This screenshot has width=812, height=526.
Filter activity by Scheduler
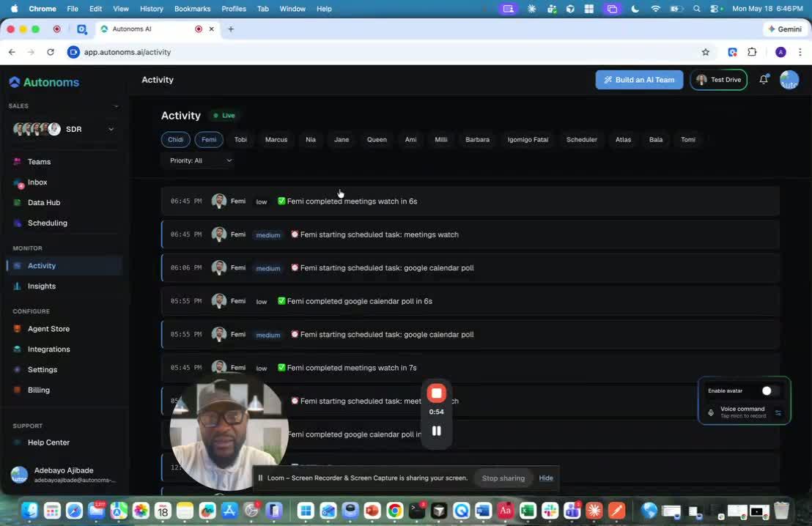[582, 139]
